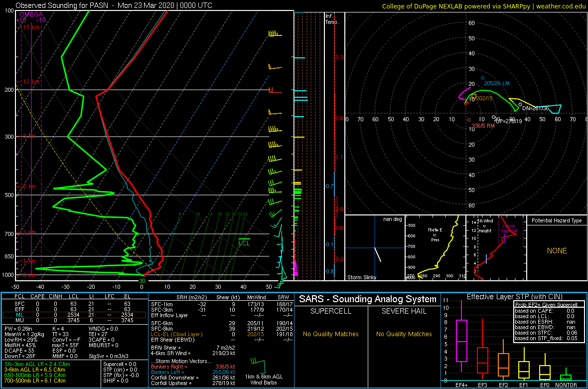The height and width of the screenshot is (389, 588).
Task: Open the weather.cod.edu credit text
Action: pos(560,6)
